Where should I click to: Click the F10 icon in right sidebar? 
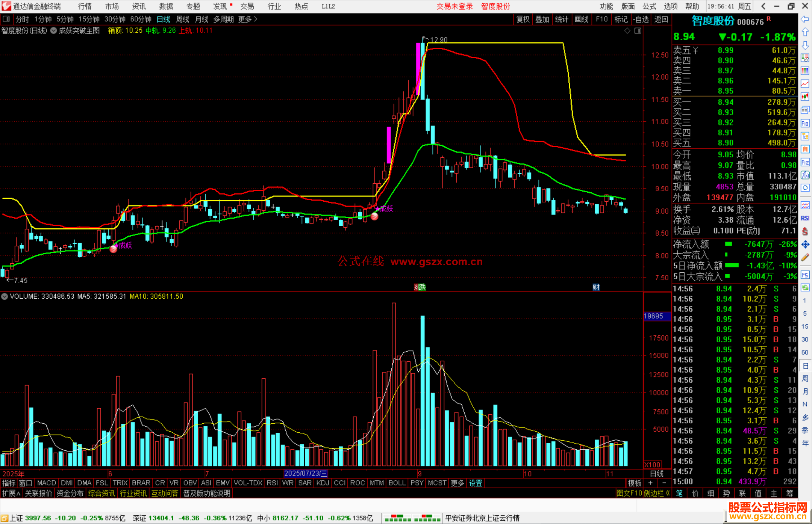pyautogui.click(x=805, y=123)
